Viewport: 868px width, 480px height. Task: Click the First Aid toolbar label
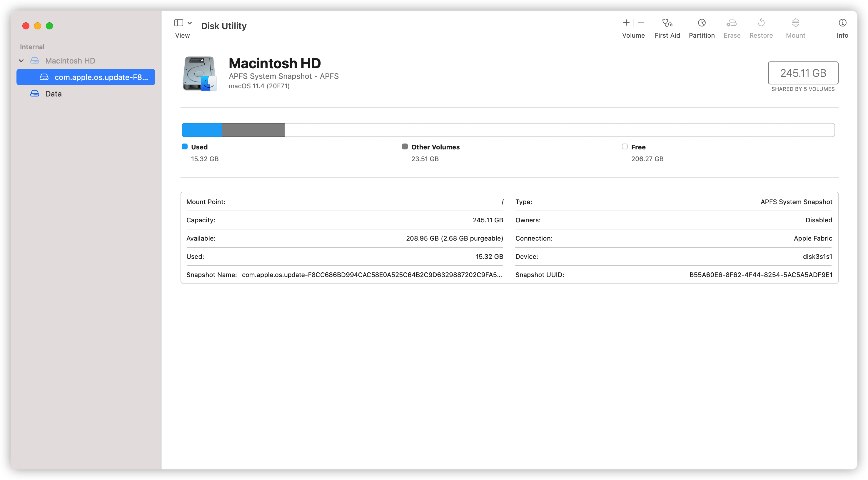[x=667, y=35]
